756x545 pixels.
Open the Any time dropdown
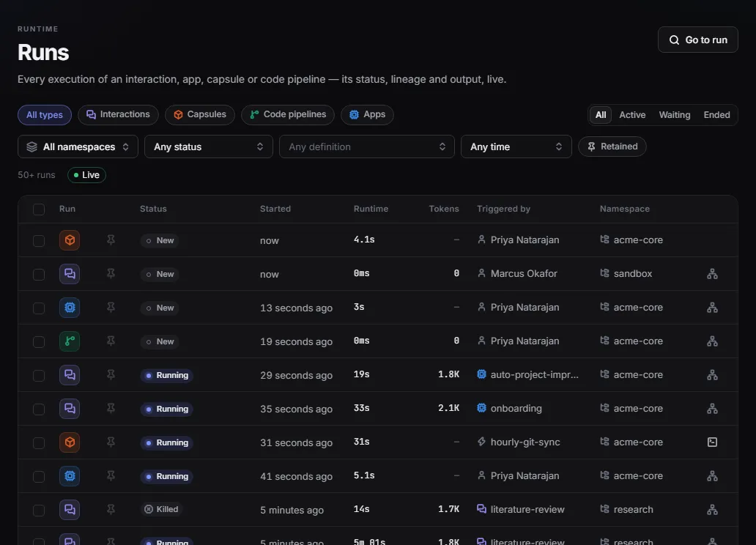point(516,147)
